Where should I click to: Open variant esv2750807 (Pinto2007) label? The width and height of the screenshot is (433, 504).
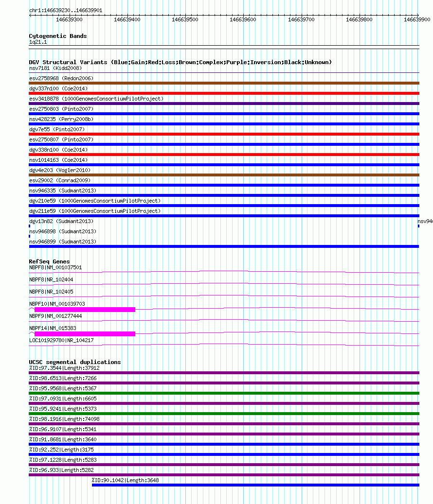pyautogui.click(x=61, y=139)
